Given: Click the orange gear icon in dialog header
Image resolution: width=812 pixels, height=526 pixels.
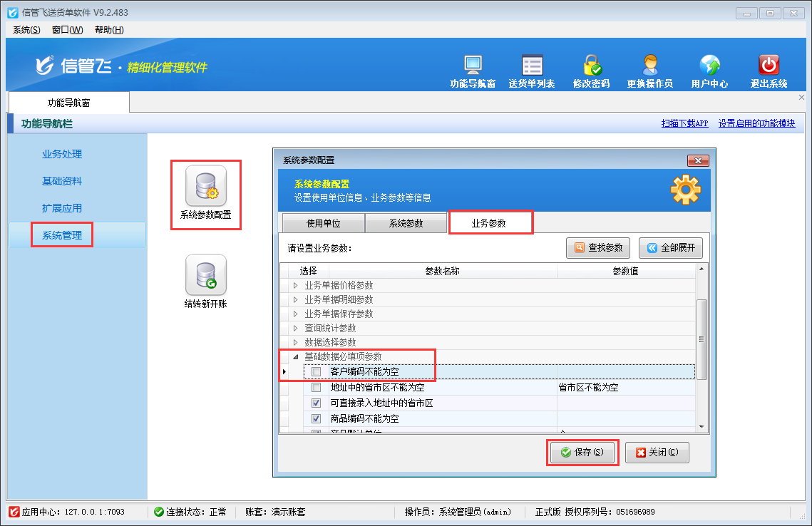Looking at the screenshot, I should point(686,190).
